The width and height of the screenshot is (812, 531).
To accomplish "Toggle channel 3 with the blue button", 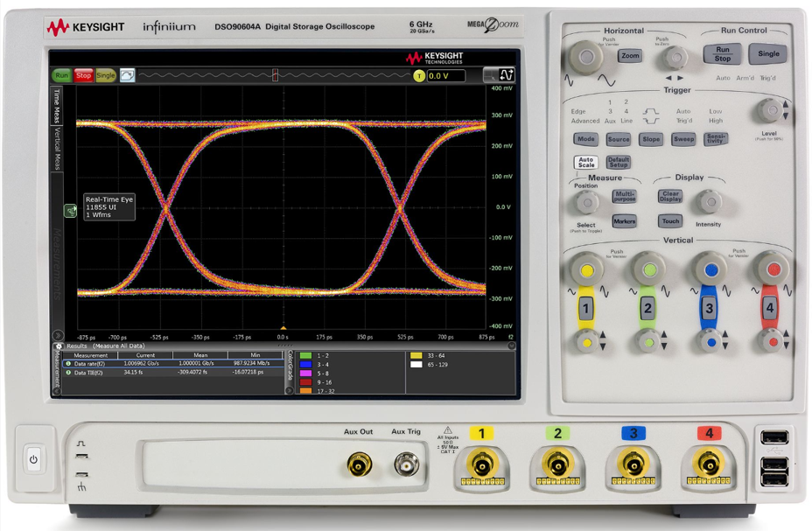I will click(709, 308).
